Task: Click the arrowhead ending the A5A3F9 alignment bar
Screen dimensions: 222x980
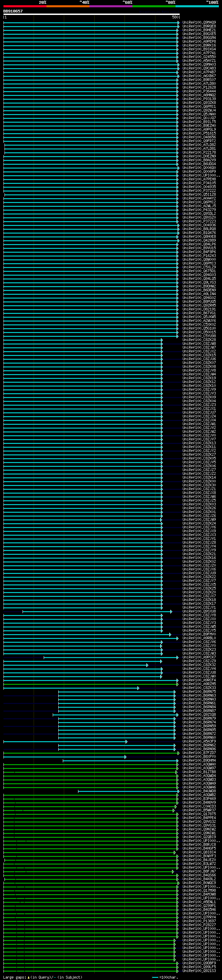Action: click(126, 742)
